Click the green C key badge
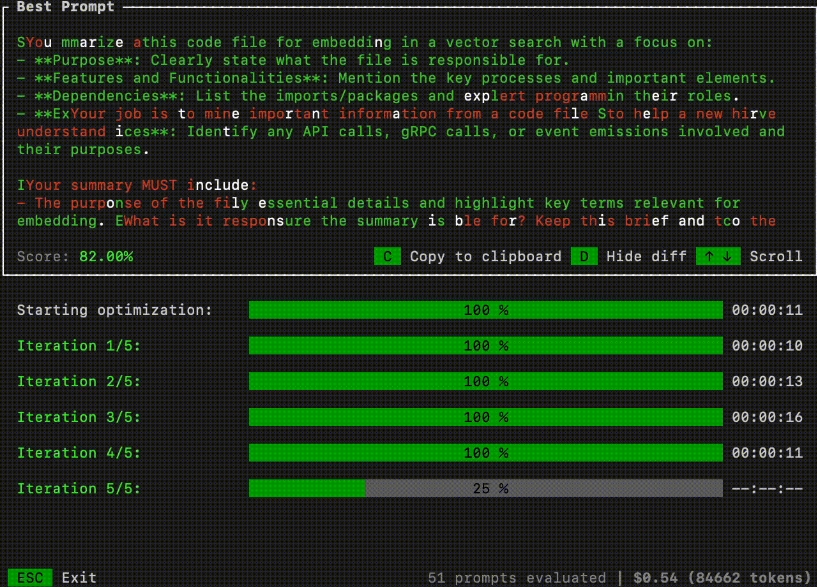The height and width of the screenshot is (587, 817). 387,256
